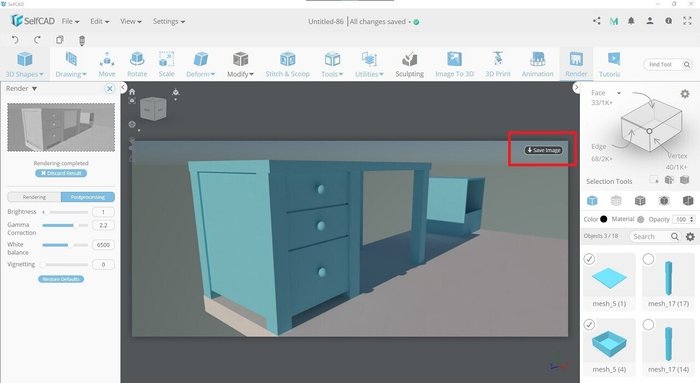Toggle checkbox for mesh_5 (1)
Viewport: 700px width, 383px height.
pyautogui.click(x=589, y=259)
